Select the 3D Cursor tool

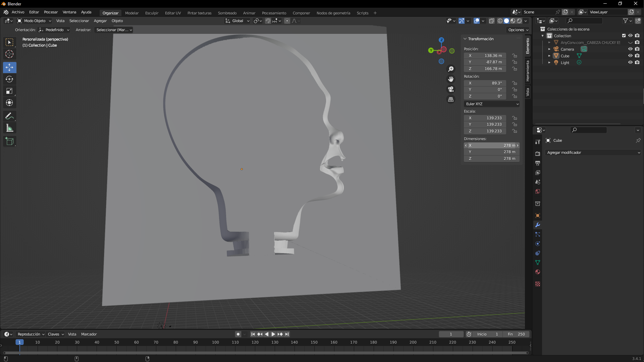(9, 54)
